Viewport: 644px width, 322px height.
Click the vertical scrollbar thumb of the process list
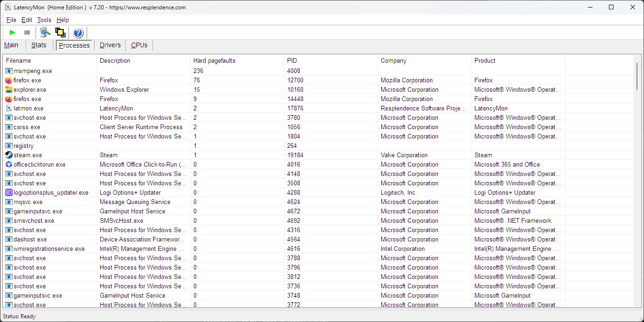pos(637,76)
